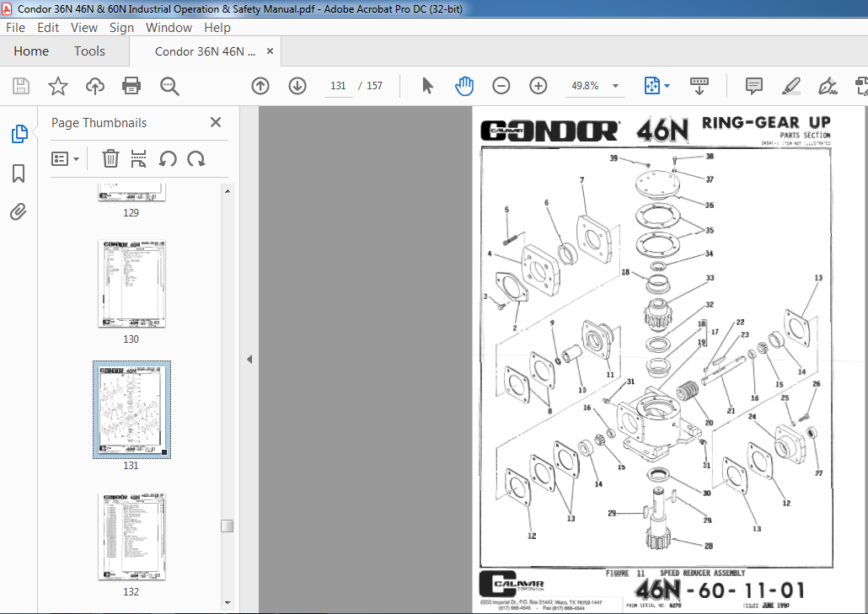Image resolution: width=868 pixels, height=614 pixels.
Task: Click the scrolling mode icon
Action: 699,86
